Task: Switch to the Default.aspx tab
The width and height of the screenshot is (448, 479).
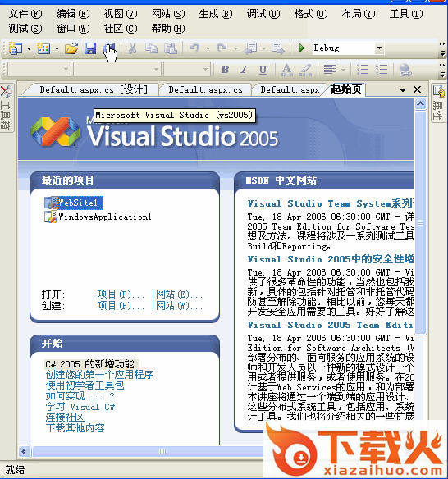Action: click(290, 89)
